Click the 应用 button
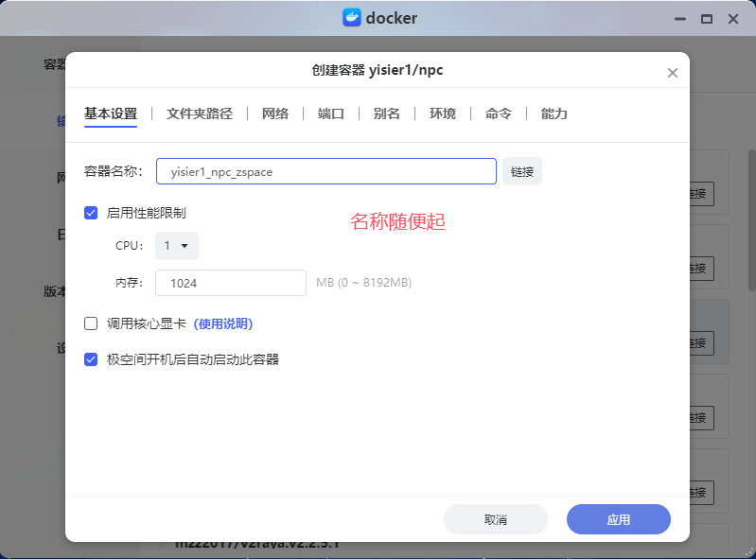The image size is (756, 559). 618,519
